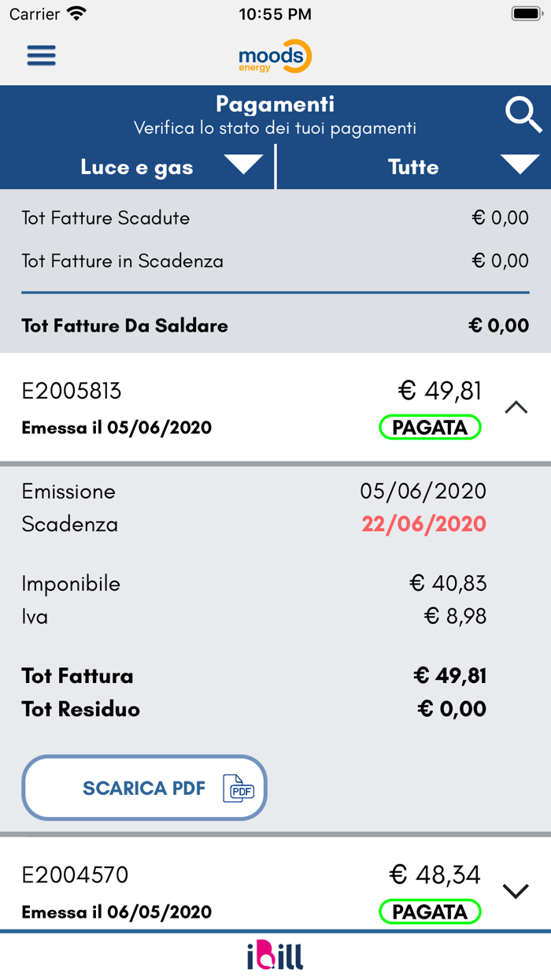Image resolution: width=551 pixels, height=980 pixels.
Task: Tap the Pagamenti page title
Action: point(275,104)
